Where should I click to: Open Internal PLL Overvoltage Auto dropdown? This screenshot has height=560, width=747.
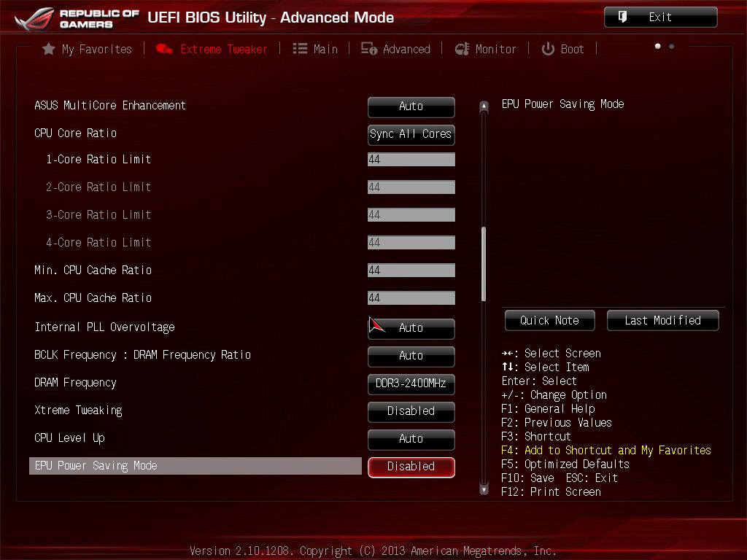pyautogui.click(x=411, y=328)
